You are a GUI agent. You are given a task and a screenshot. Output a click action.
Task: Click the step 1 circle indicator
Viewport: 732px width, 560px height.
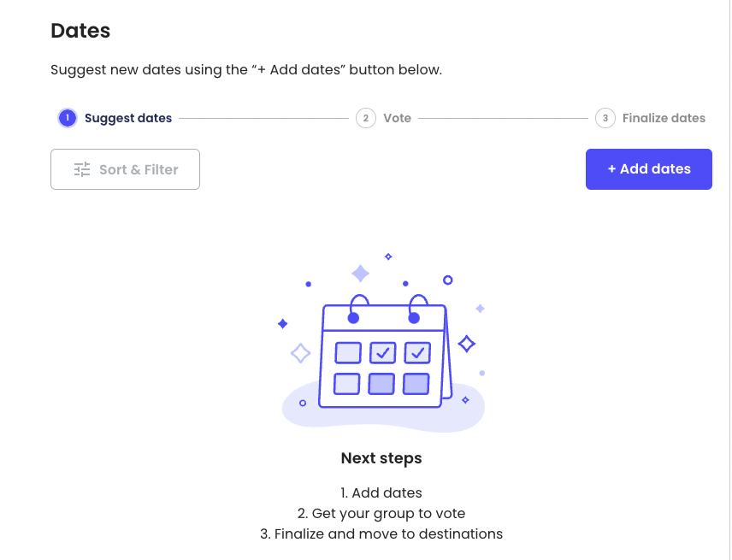pyautogui.click(x=68, y=118)
